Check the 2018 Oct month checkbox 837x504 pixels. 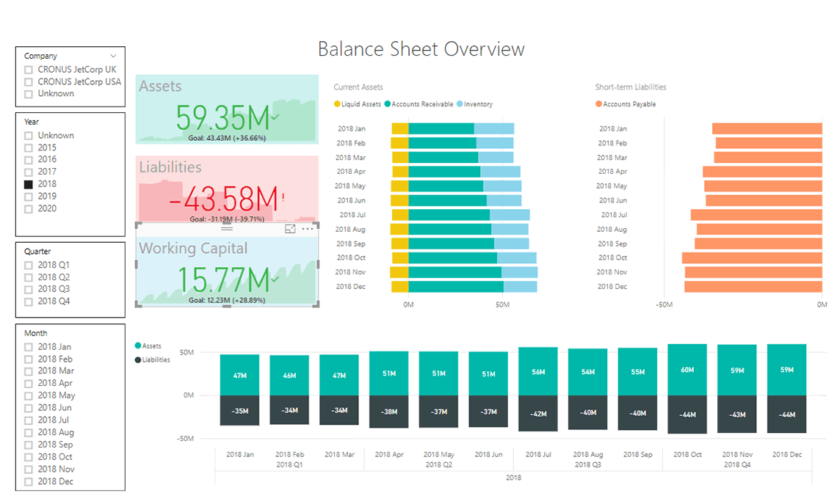coord(29,457)
